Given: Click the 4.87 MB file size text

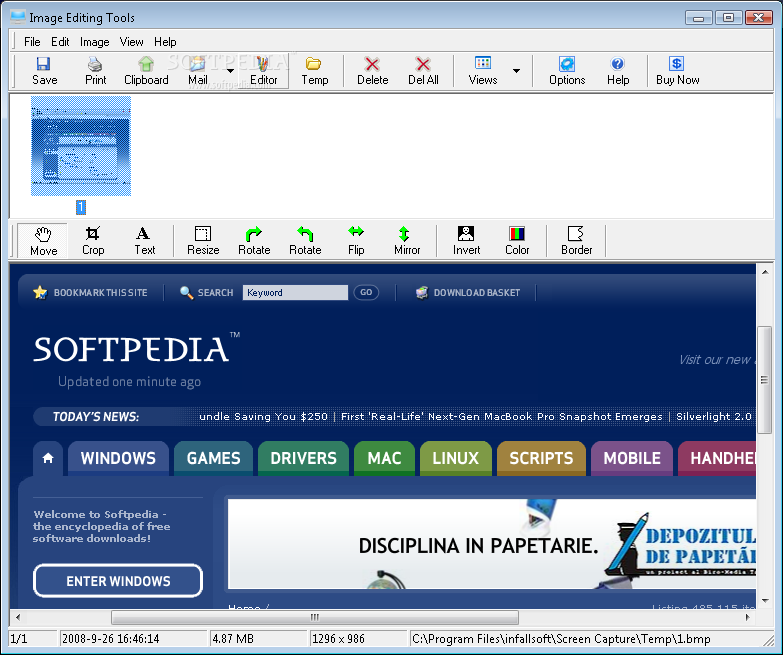Looking at the screenshot, I should point(233,639).
